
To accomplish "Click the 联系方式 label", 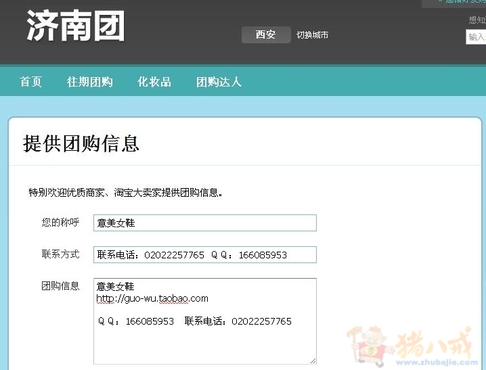I will (x=60, y=254).
